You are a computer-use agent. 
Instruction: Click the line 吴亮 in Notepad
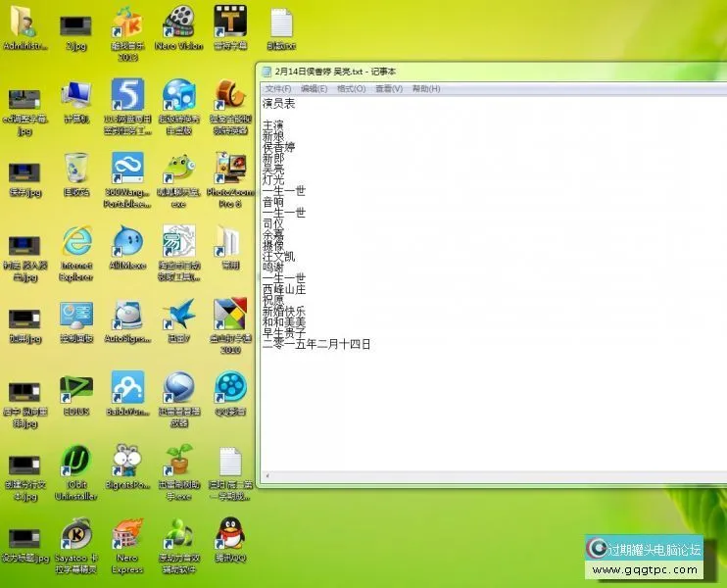pos(273,170)
